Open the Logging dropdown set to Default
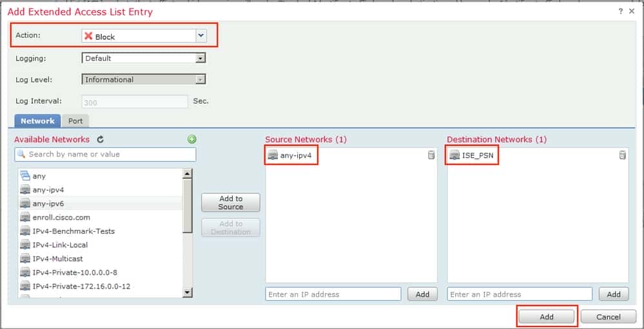This screenshot has width=644, height=329. point(144,58)
